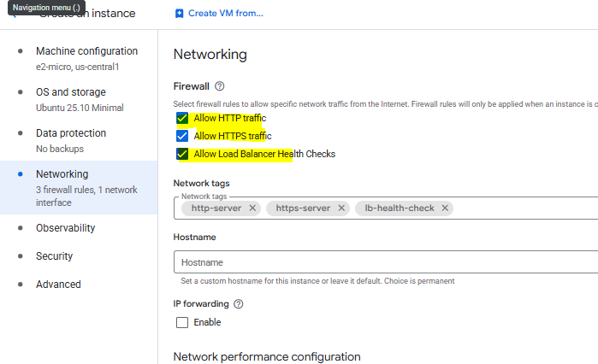The width and height of the screenshot is (598, 364).
Task: Click the IP forwarding help icon
Action: [x=239, y=303]
